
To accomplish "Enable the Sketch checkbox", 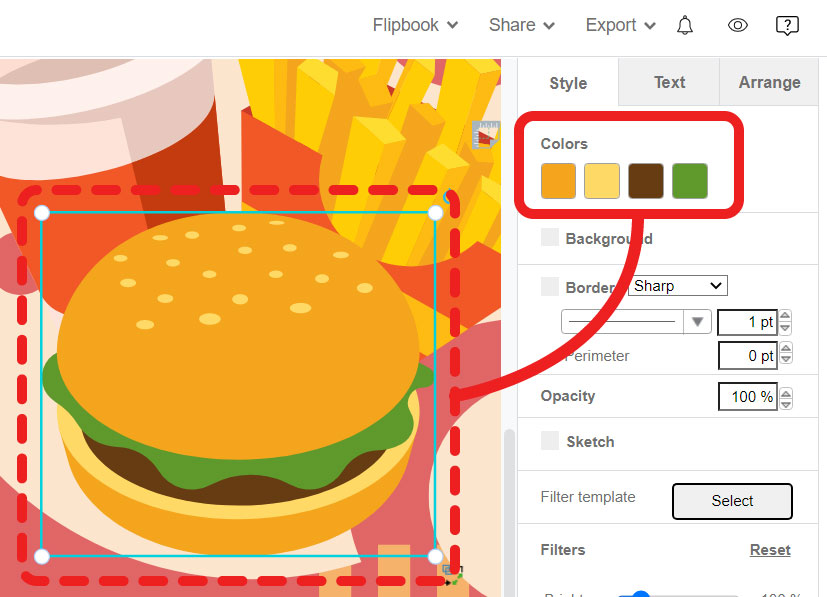I will (550, 441).
